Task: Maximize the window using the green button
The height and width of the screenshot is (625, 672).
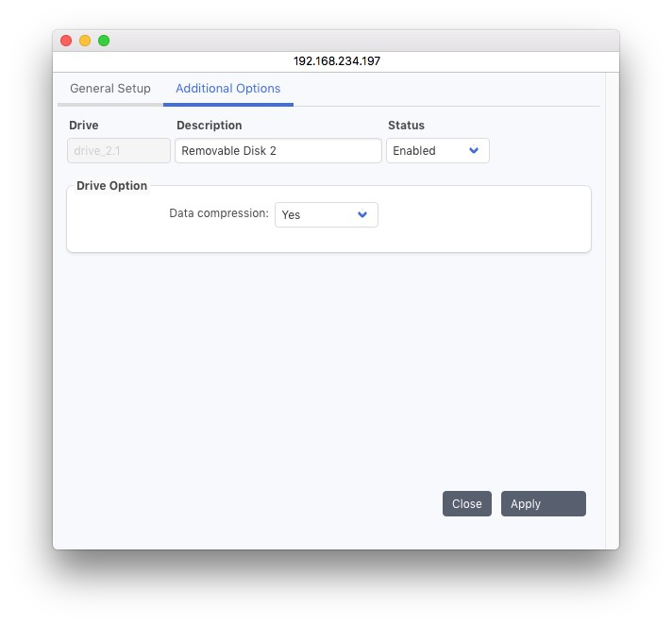Action: [x=104, y=41]
